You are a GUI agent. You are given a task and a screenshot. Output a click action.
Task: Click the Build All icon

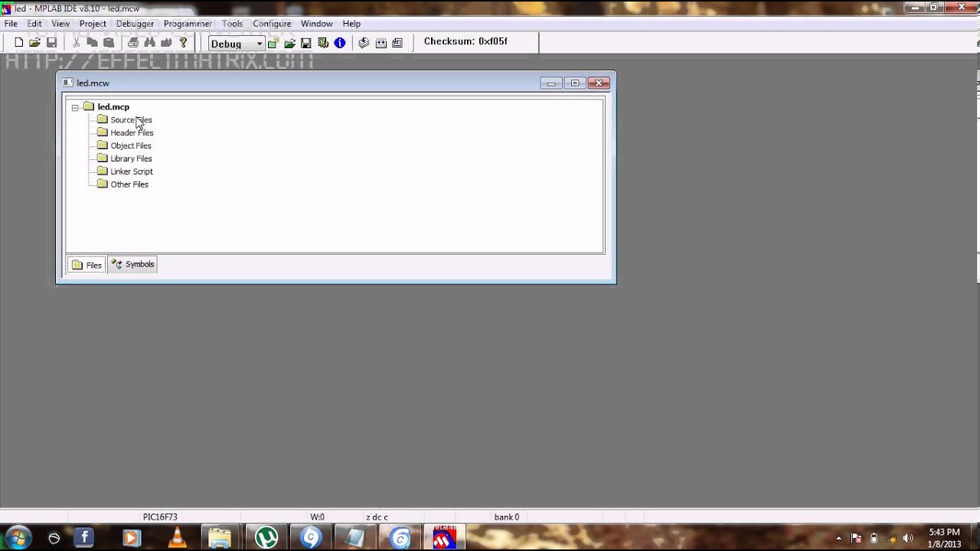(x=381, y=44)
